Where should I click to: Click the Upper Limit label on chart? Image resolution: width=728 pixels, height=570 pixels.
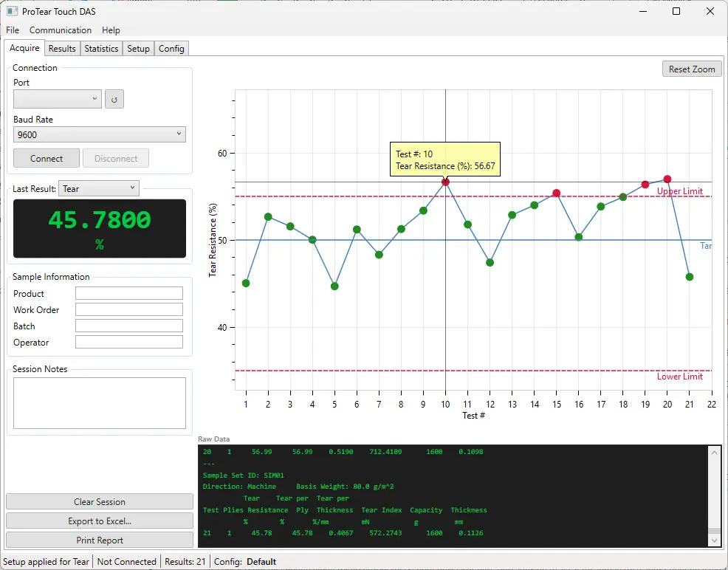(x=680, y=191)
